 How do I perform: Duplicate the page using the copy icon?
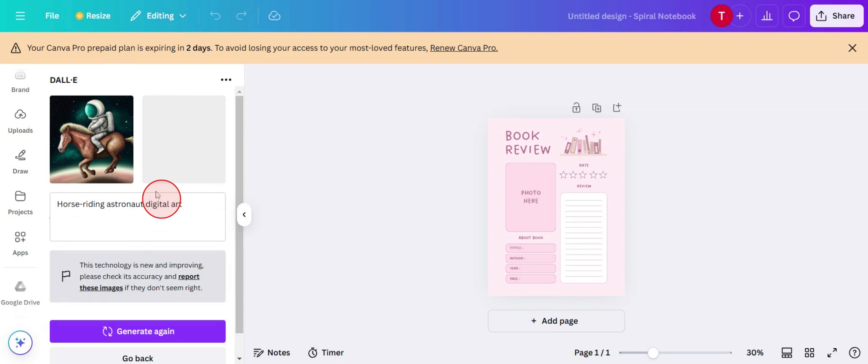596,108
